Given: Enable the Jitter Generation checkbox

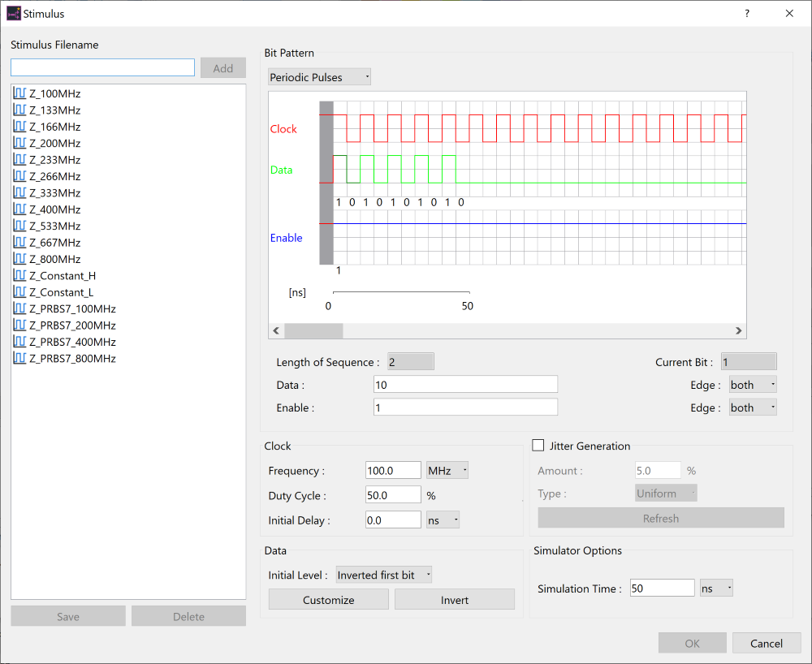Looking at the screenshot, I should (538, 446).
